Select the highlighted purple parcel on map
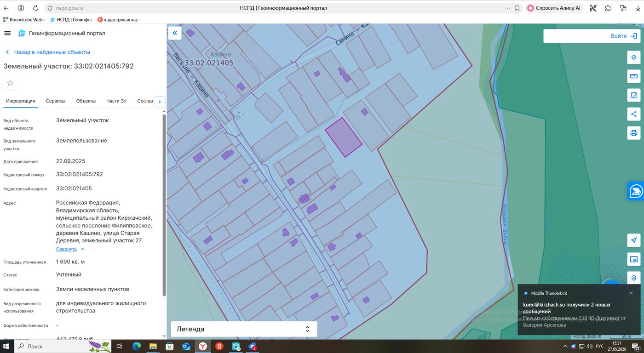Viewport: 644px width, 353px height. click(344, 137)
